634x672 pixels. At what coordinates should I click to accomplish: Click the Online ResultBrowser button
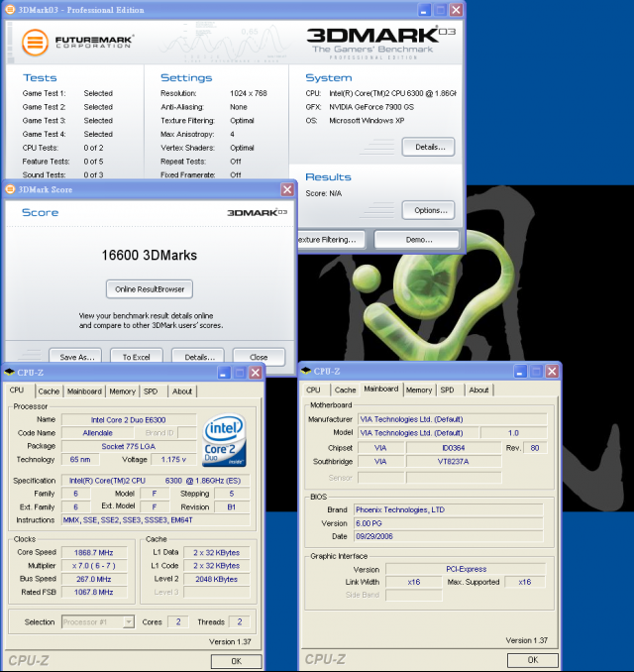click(150, 289)
